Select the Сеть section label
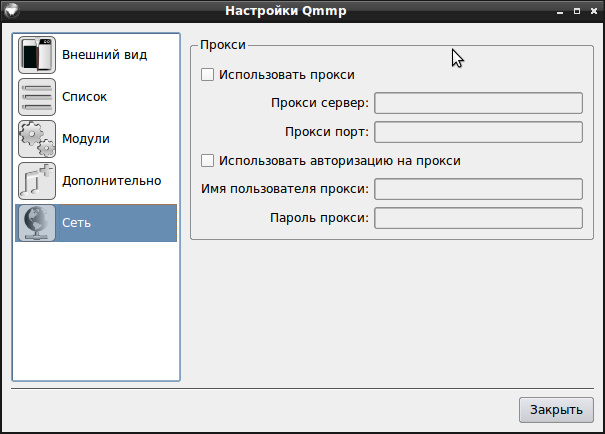This screenshot has height=434, width=605. [76, 223]
